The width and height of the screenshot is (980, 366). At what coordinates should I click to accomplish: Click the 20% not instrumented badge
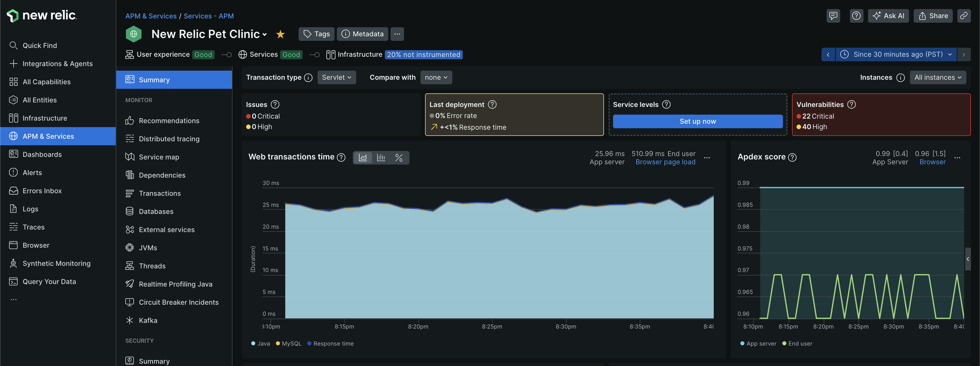click(x=423, y=54)
